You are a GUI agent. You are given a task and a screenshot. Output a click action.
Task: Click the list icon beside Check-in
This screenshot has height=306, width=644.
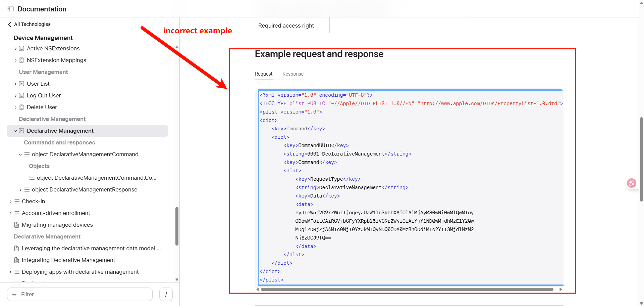click(16, 202)
